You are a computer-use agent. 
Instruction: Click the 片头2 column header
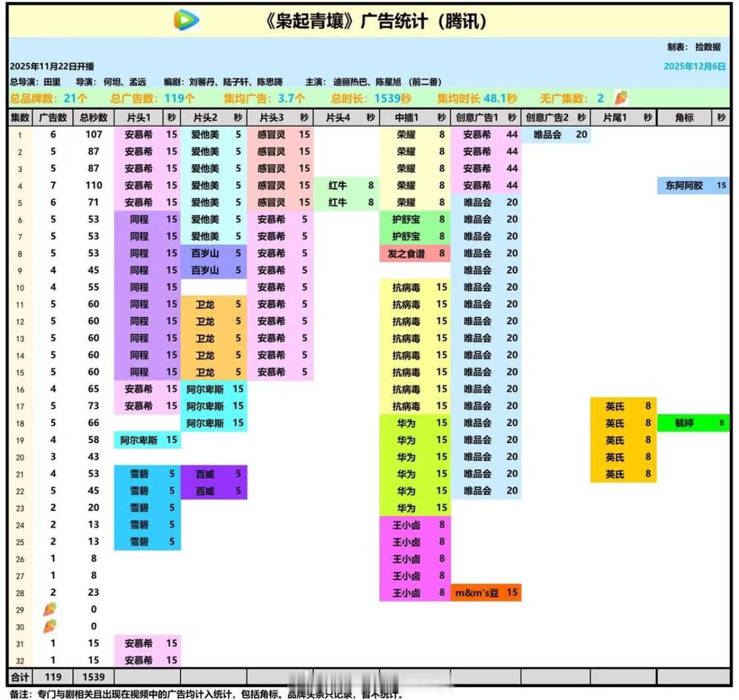tap(205, 117)
